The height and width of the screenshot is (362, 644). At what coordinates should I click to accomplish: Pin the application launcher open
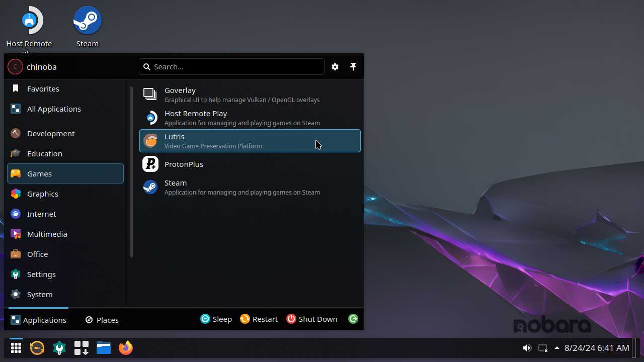click(x=353, y=66)
